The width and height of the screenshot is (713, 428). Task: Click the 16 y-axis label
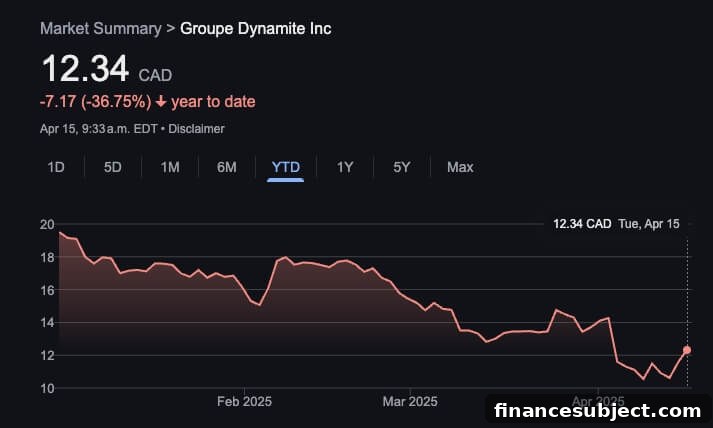point(47,290)
